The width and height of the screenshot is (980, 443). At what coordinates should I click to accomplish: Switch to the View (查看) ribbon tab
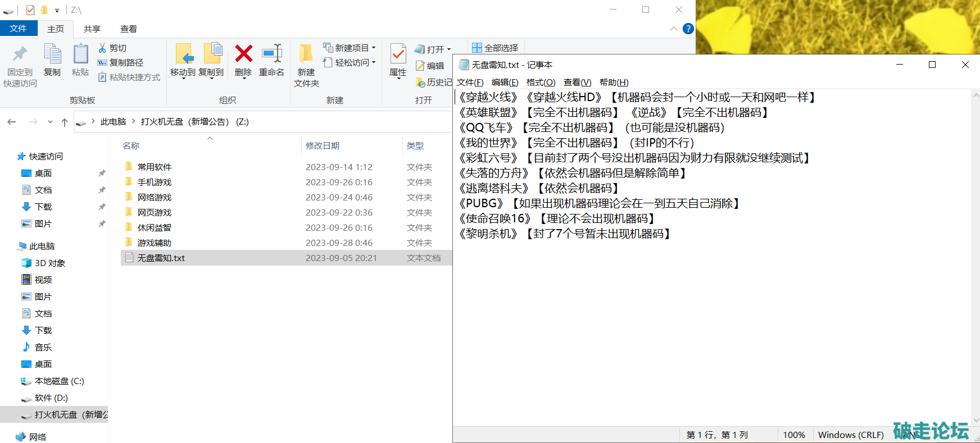click(x=128, y=29)
